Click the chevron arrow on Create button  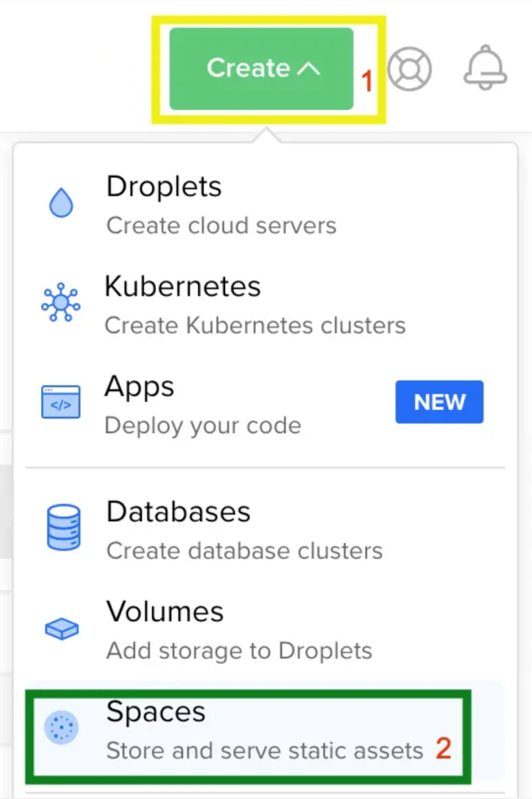[x=308, y=69]
